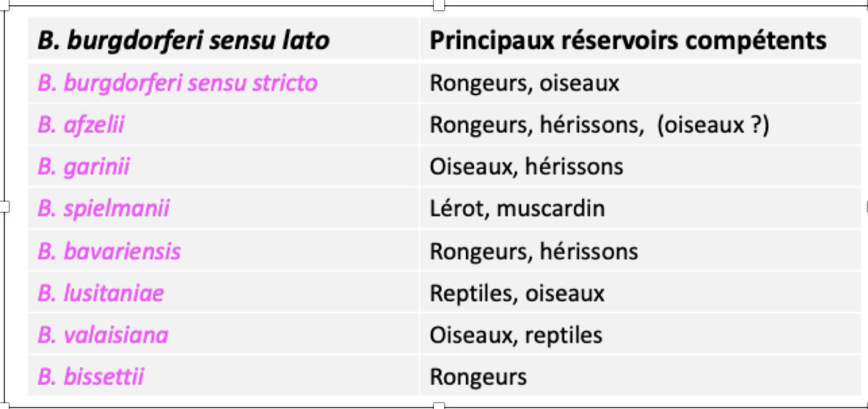The image size is (868, 409).
Task: Click the 'B. garinii' cell
Action: tap(224, 166)
